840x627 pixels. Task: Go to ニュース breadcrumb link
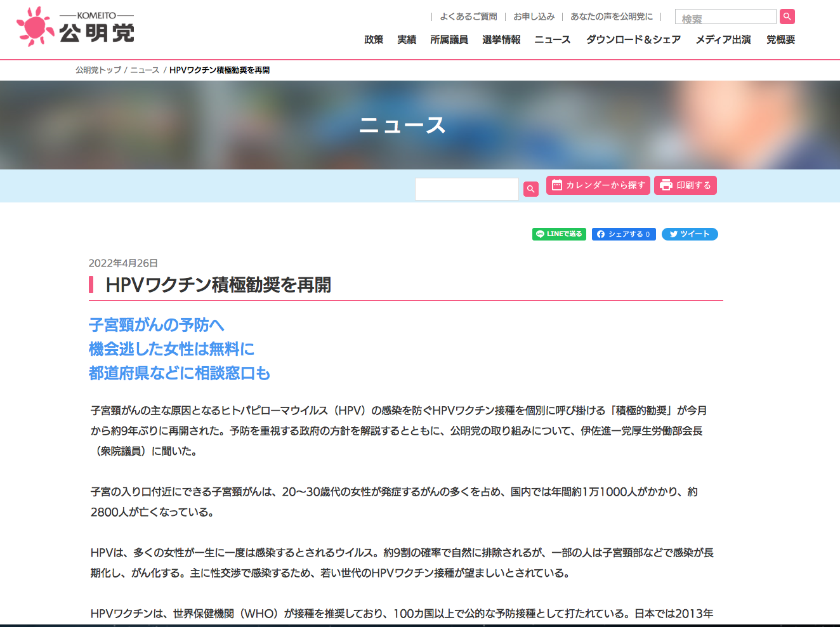[x=145, y=70]
